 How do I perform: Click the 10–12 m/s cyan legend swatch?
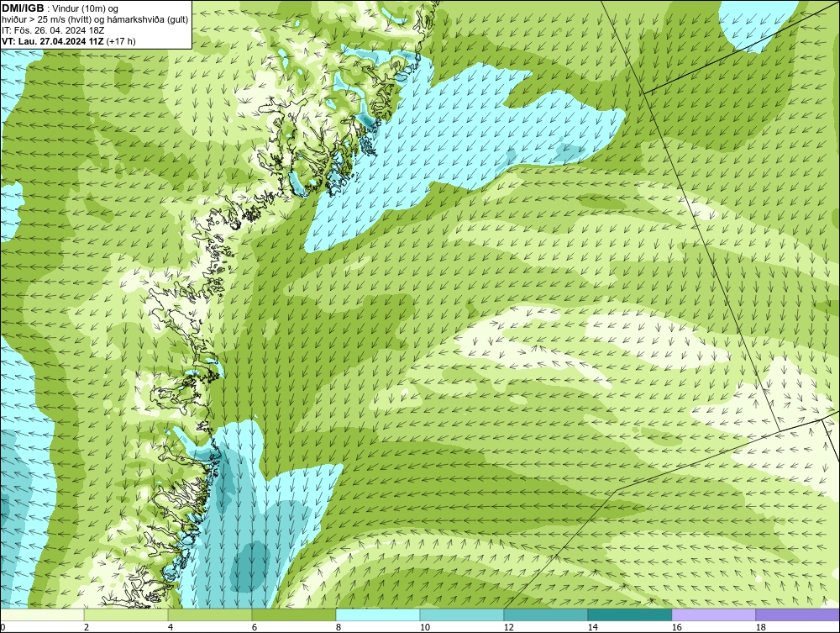point(462,615)
